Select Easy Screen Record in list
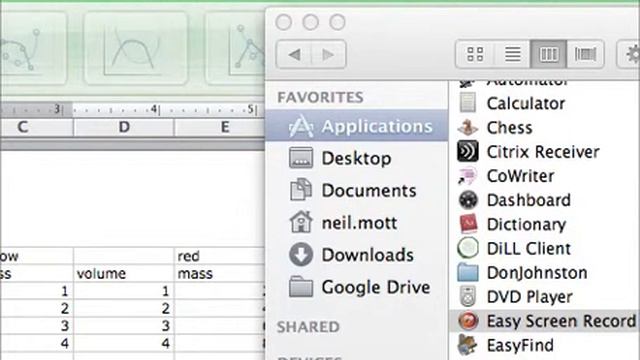Image resolution: width=640 pixels, height=360 pixels. (562, 321)
